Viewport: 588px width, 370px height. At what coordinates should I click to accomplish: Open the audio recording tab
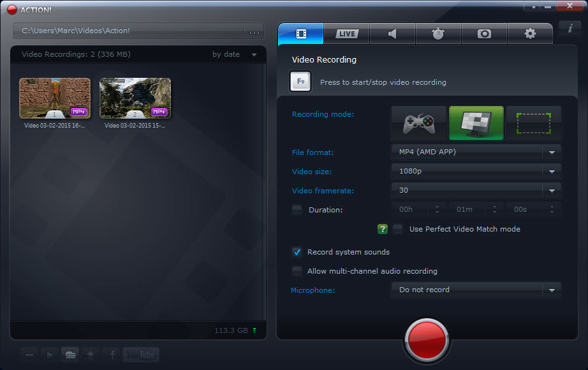[x=392, y=34]
